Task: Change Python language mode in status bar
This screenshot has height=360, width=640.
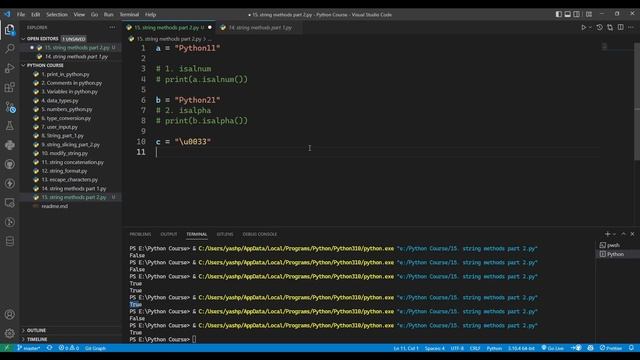Action: tap(494, 348)
